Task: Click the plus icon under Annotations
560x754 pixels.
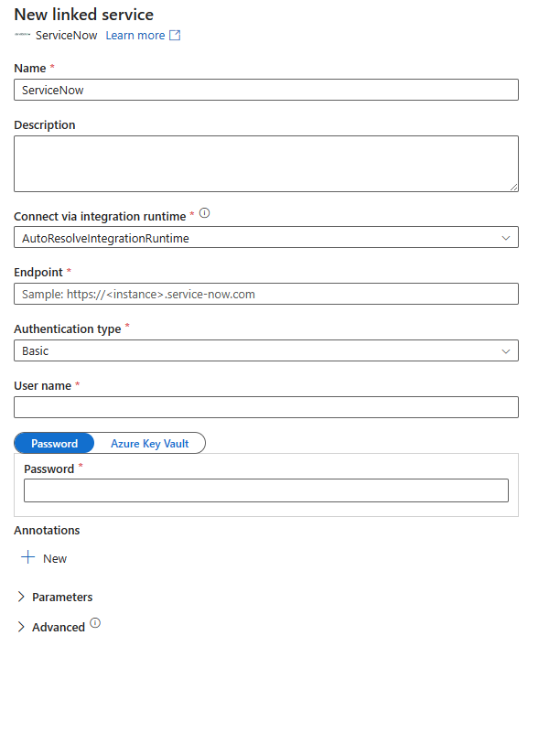Action: 27,557
